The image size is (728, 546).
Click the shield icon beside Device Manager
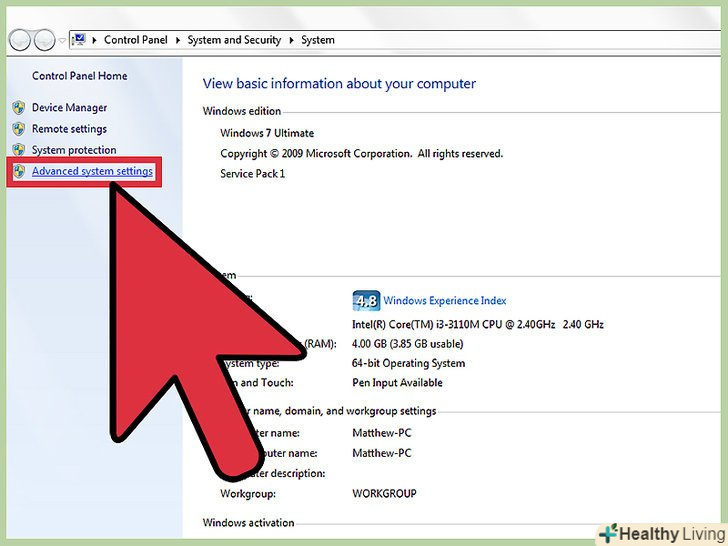click(x=19, y=108)
